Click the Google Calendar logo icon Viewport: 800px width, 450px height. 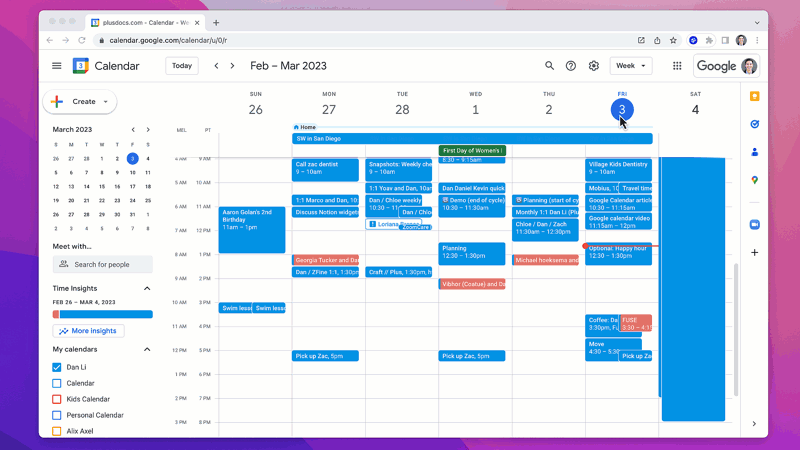pyautogui.click(x=81, y=66)
